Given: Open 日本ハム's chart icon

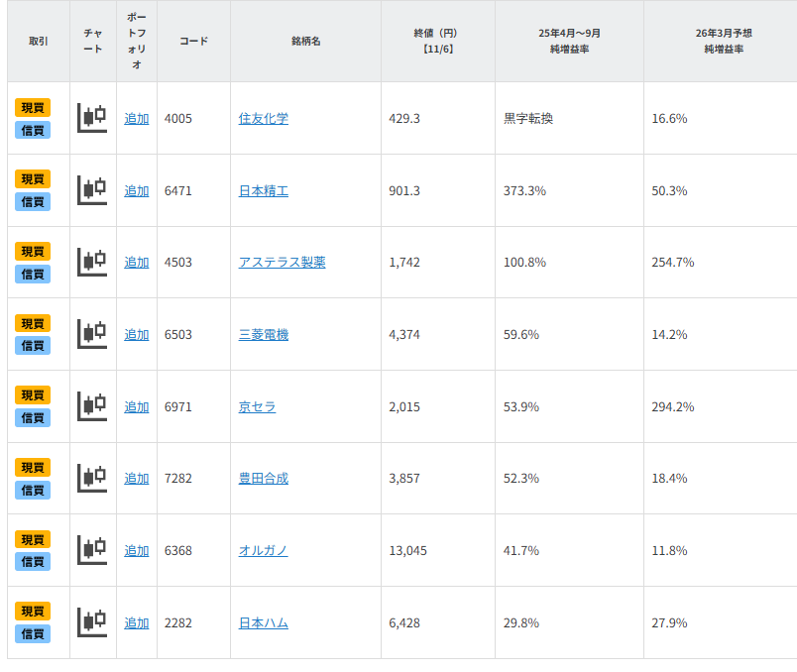Looking at the screenshot, I should click(91, 621).
